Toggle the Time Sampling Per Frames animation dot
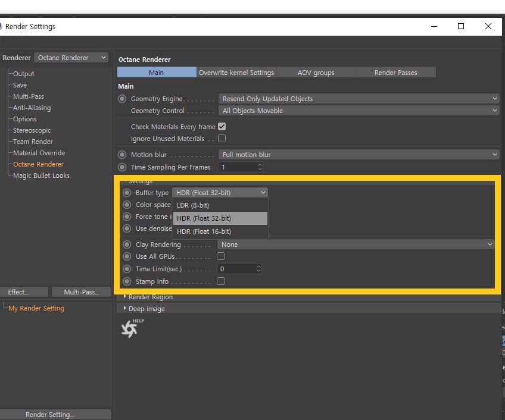Viewport: 505px width, 420px height. pyautogui.click(x=122, y=167)
